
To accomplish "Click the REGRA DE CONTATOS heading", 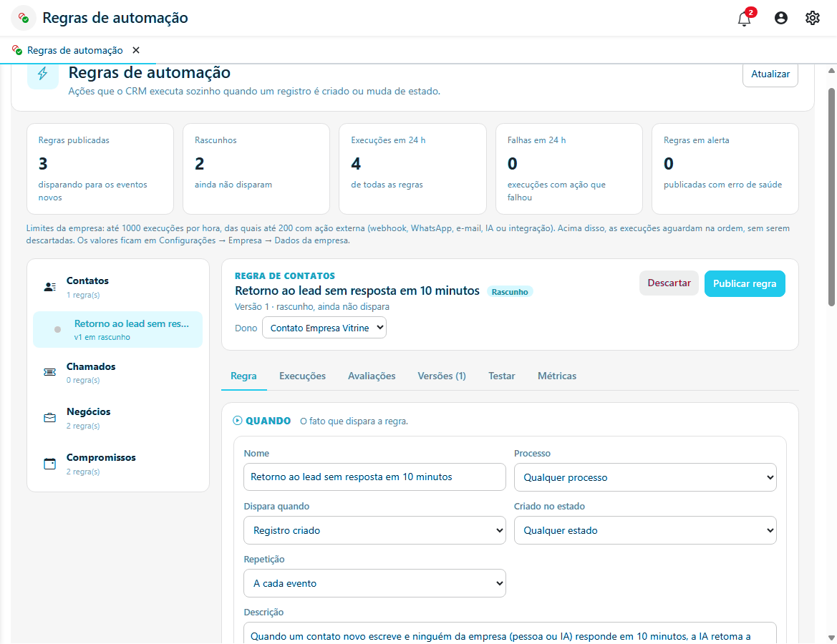I will click(285, 276).
